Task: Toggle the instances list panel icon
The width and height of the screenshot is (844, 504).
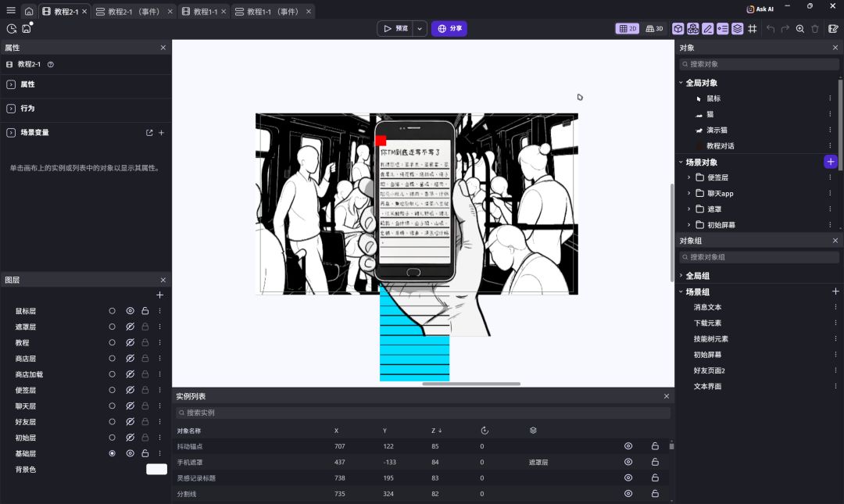Action: click(x=723, y=29)
